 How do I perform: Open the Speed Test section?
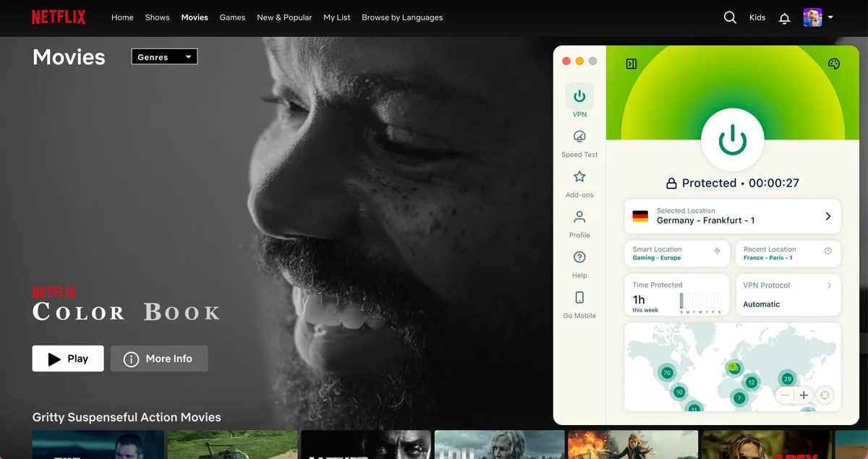coord(579,143)
